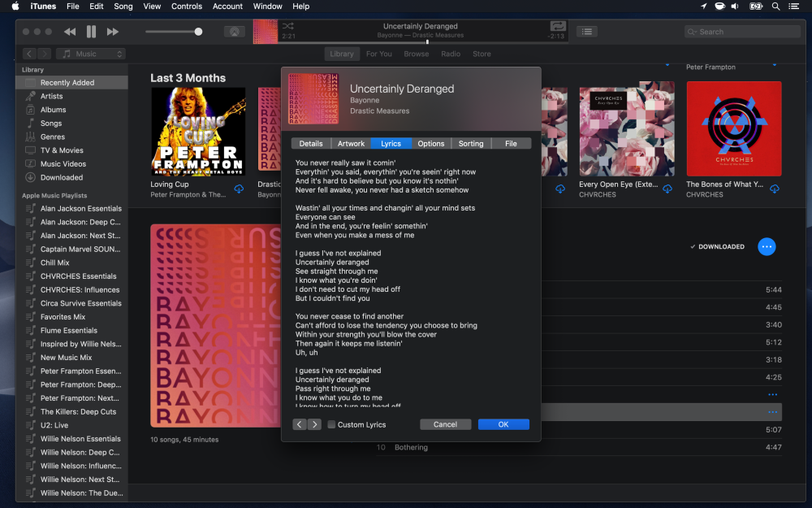Open the Favorites Mix playlist

[x=72, y=317]
